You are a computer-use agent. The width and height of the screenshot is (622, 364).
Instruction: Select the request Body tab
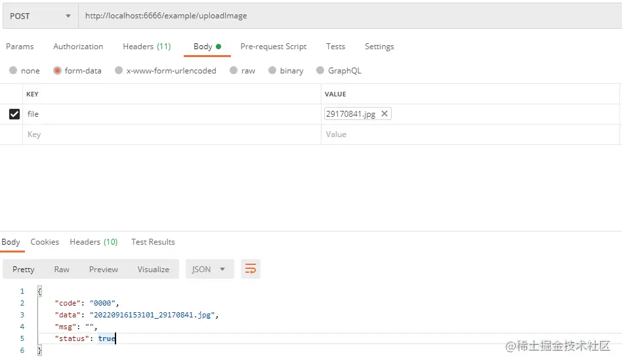pos(207,47)
